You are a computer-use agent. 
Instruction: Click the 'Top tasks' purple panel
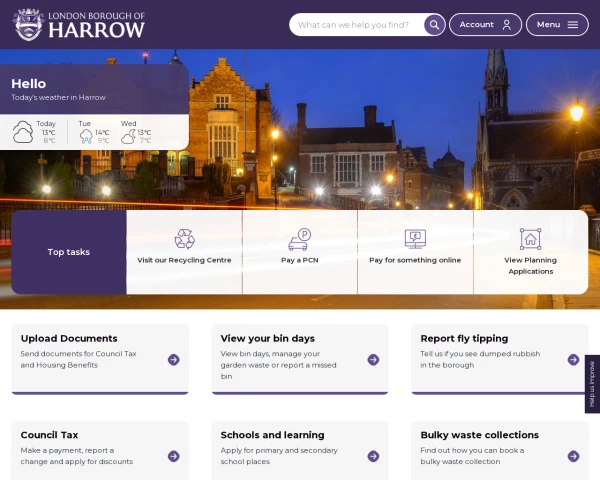[x=69, y=252]
